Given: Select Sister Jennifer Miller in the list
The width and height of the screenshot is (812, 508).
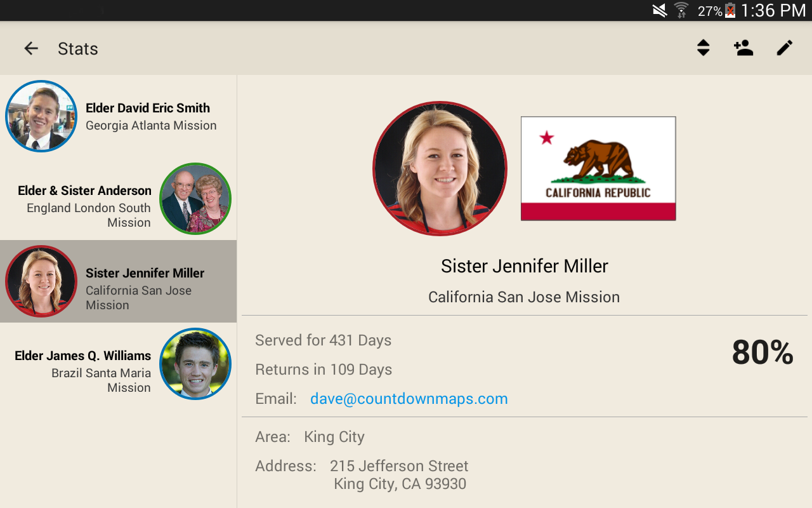Looking at the screenshot, I should pyautogui.click(x=119, y=281).
